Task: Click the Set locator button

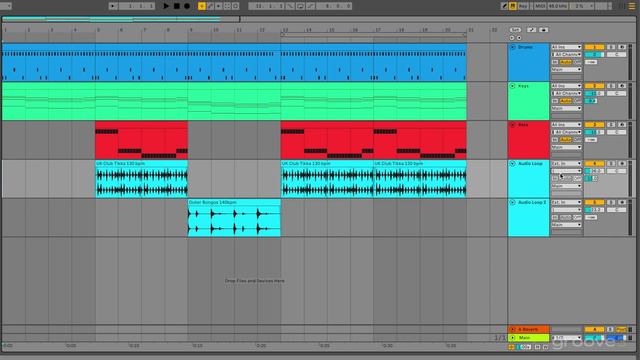Action: point(516,30)
